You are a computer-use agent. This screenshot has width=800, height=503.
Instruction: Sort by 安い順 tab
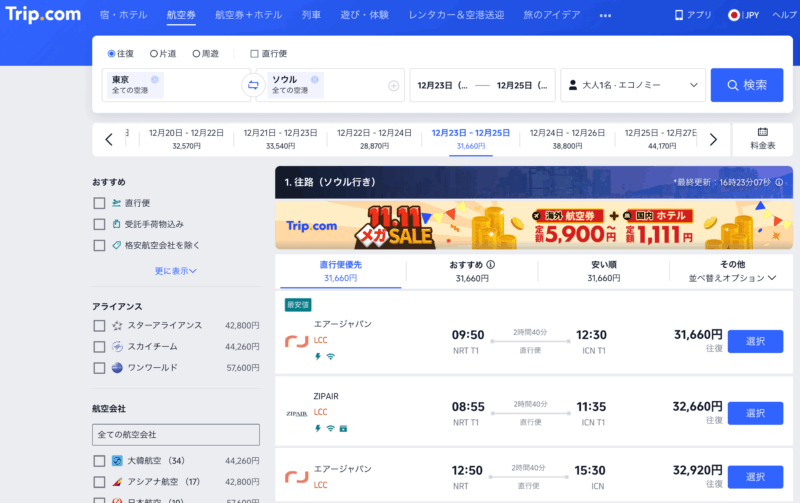click(x=604, y=271)
